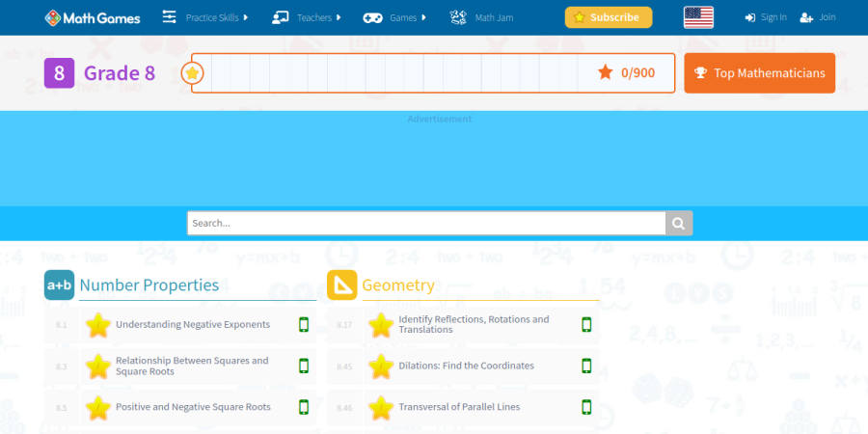Open the Geometry heading
868x434 pixels.
398,285
